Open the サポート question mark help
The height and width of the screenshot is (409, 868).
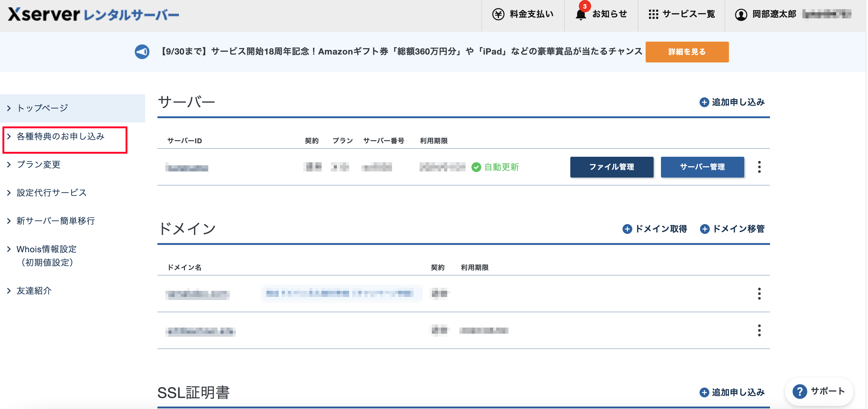(x=799, y=391)
